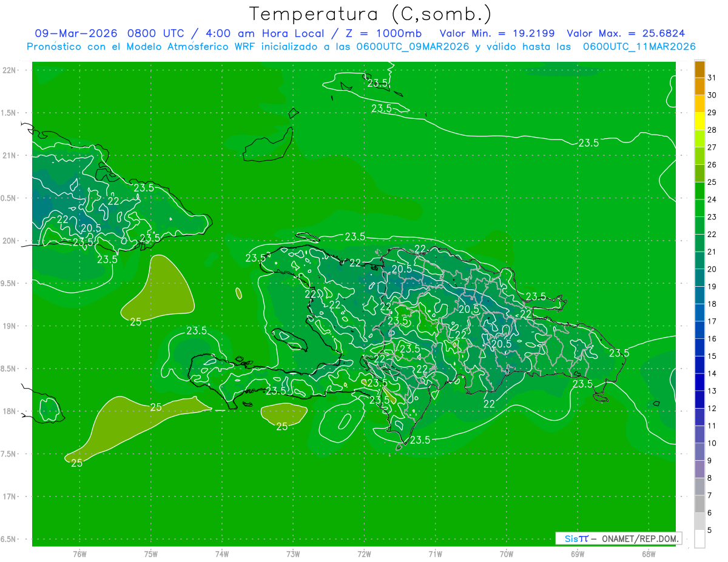Pick the green swatch between 24 and 25
Viewport: 728px width, 562px height.
click(x=699, y=191)
